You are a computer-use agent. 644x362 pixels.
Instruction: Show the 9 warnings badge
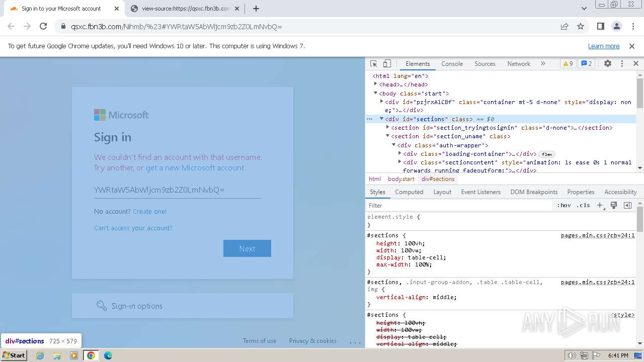point(568,64)
